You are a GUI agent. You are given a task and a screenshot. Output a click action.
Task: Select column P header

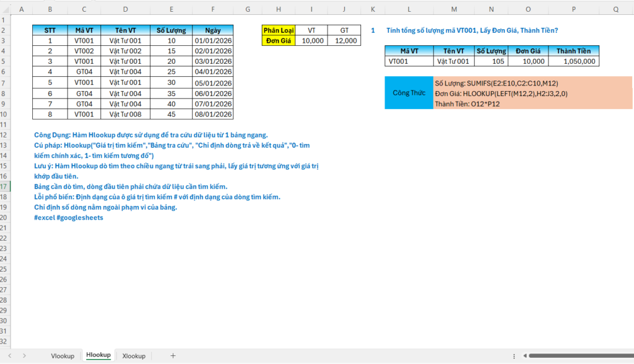573,9
